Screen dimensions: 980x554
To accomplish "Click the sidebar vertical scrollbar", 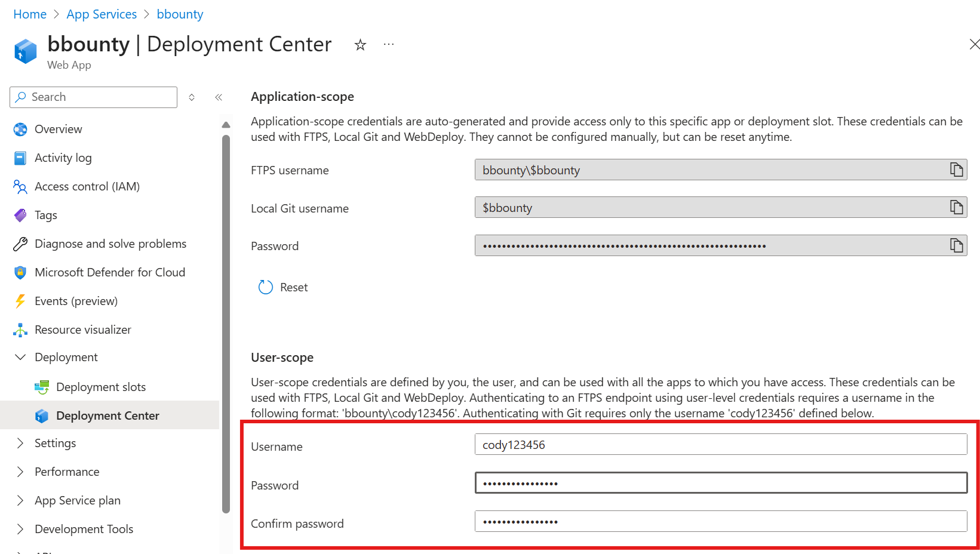I will pos(226,322).
